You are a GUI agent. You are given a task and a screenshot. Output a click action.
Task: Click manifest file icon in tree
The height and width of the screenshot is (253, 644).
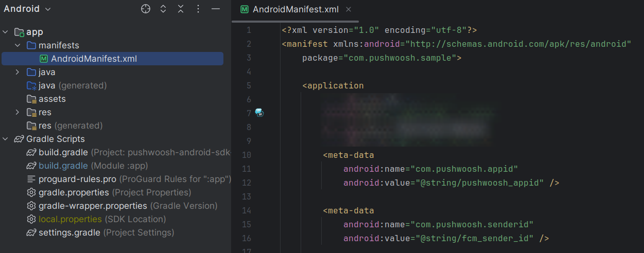(44, 59)
